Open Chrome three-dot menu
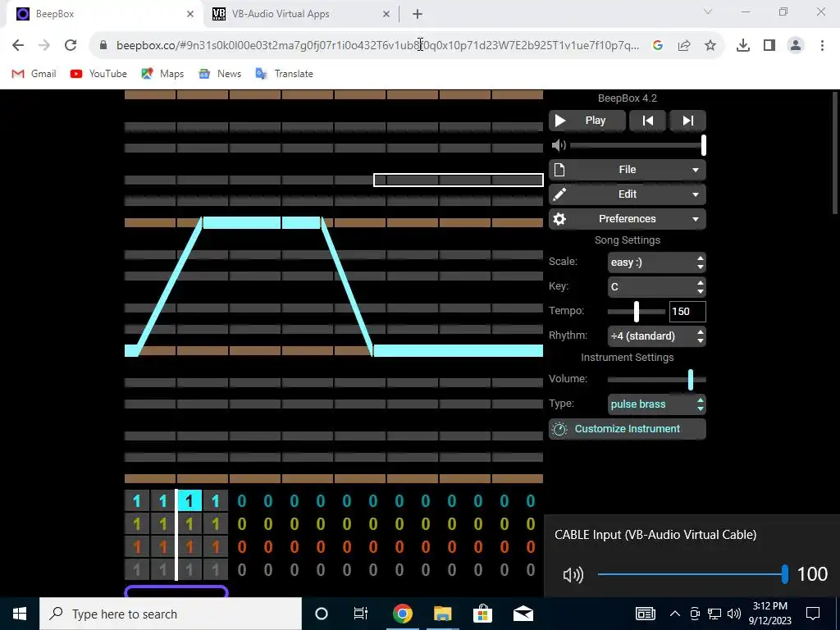Image resolution: width=840 pixels, height=630 pixels. click(822, 46)
